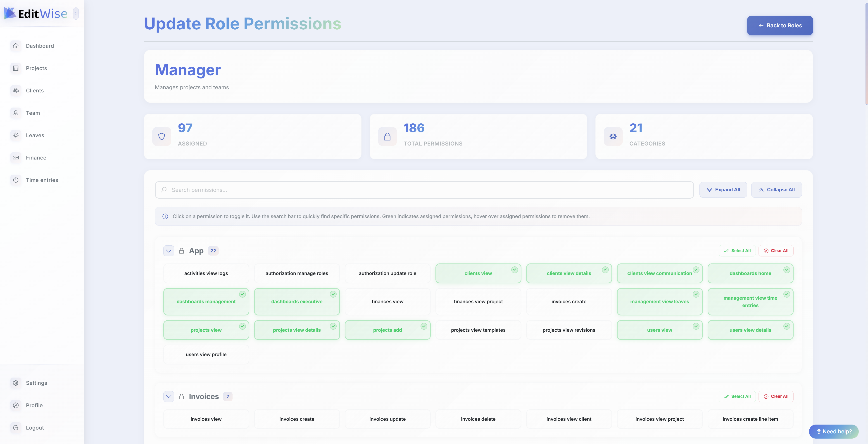The height and width of the screenshot is (444, 868).
Task: Click the Back to Roles button
Action: click(780, 26)
